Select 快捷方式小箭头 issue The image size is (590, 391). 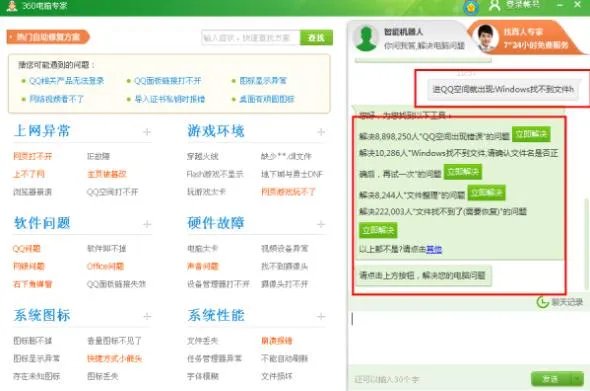tap(114, 358)
